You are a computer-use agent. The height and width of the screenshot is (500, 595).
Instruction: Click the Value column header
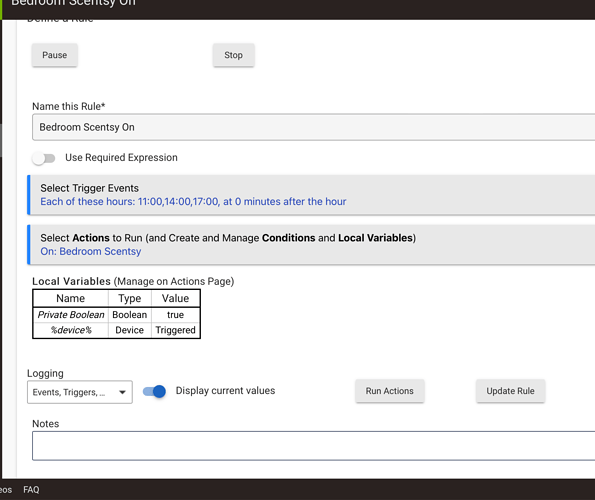click(176, 299)
